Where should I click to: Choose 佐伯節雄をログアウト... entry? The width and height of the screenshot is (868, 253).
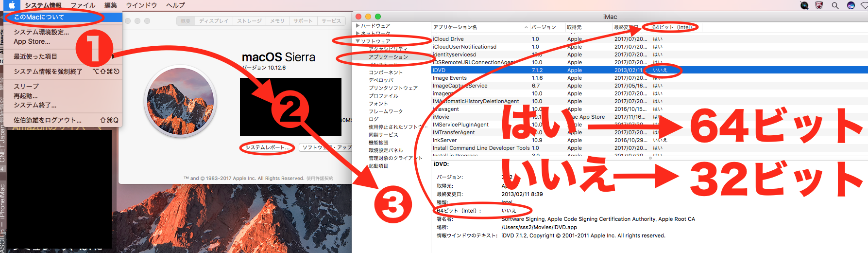[x=63, y=120]
